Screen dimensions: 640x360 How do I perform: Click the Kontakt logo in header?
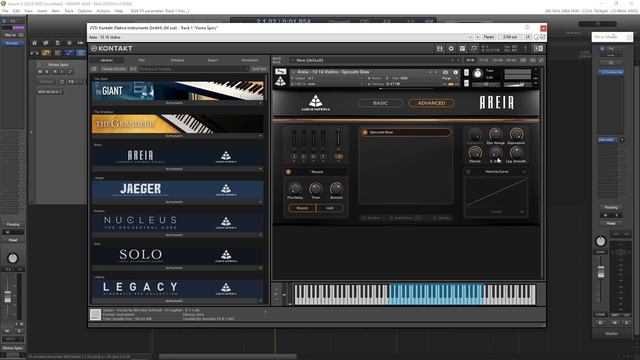111,49
